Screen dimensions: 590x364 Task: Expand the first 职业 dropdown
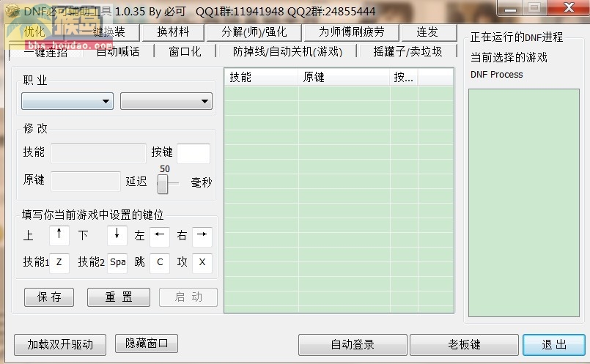click(67, 101)
